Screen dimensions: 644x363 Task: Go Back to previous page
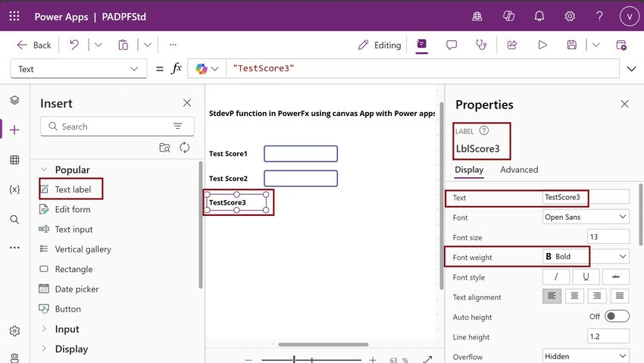click(x=33, y=45)
